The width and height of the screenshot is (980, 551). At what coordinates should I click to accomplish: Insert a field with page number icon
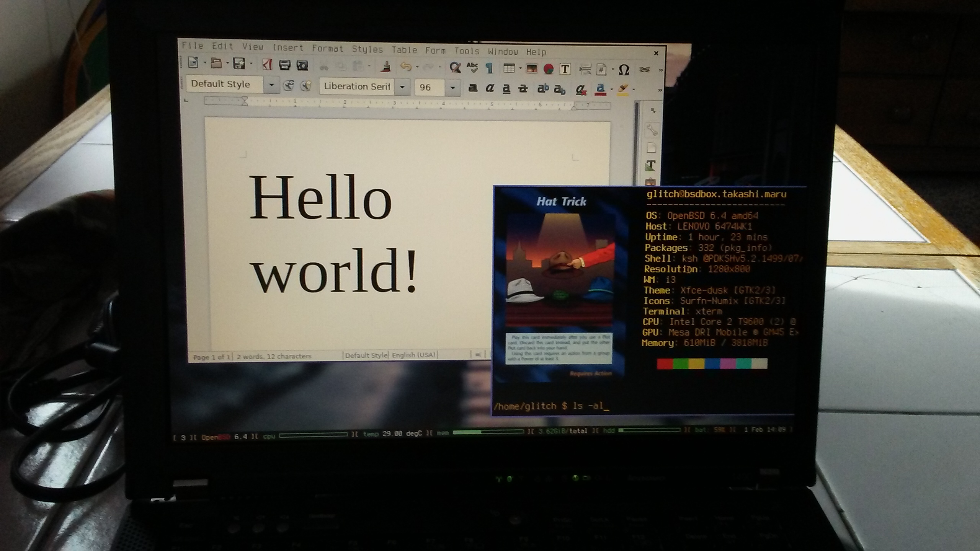click(x=601, y=70)
